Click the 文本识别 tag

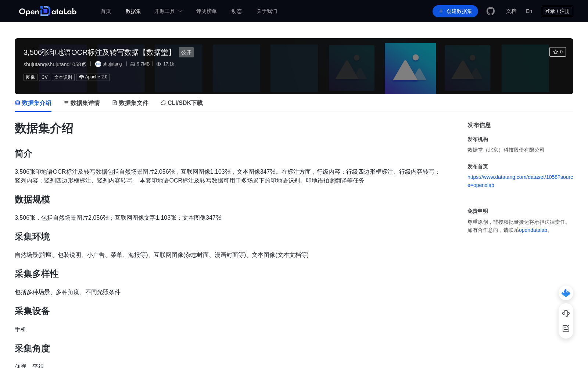coord(63,77)
